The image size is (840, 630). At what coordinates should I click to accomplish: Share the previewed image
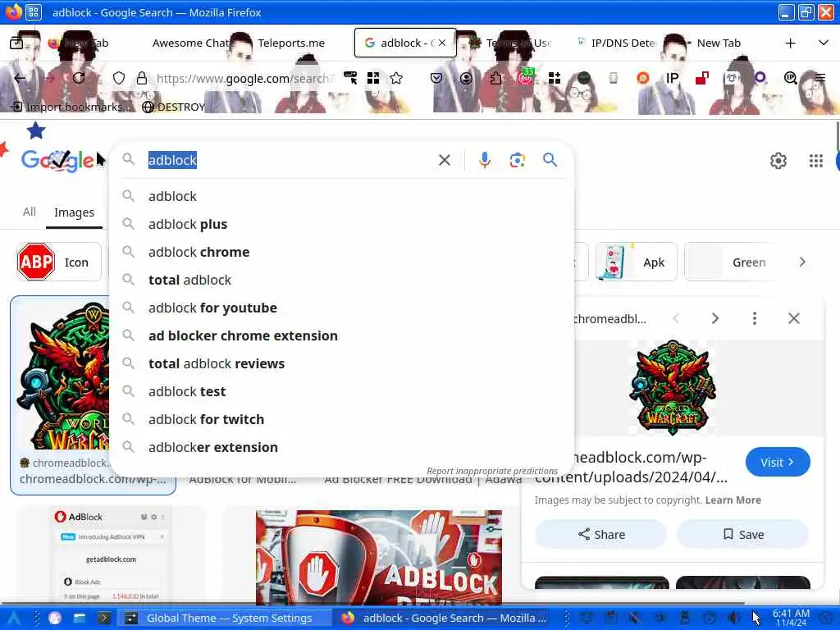pyautogui.click(x=600, y=534)
